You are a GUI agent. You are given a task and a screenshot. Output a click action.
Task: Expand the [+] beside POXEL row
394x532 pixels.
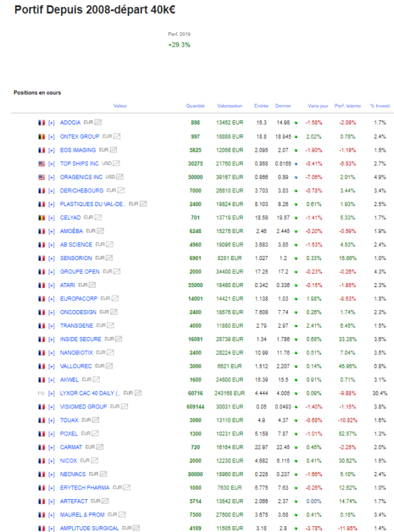coord(51,434)
